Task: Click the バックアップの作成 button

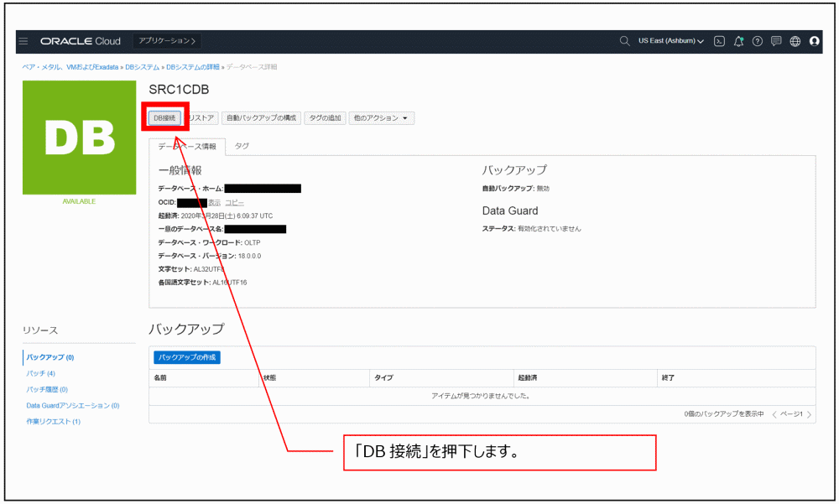Action: (x=187, y=357)
